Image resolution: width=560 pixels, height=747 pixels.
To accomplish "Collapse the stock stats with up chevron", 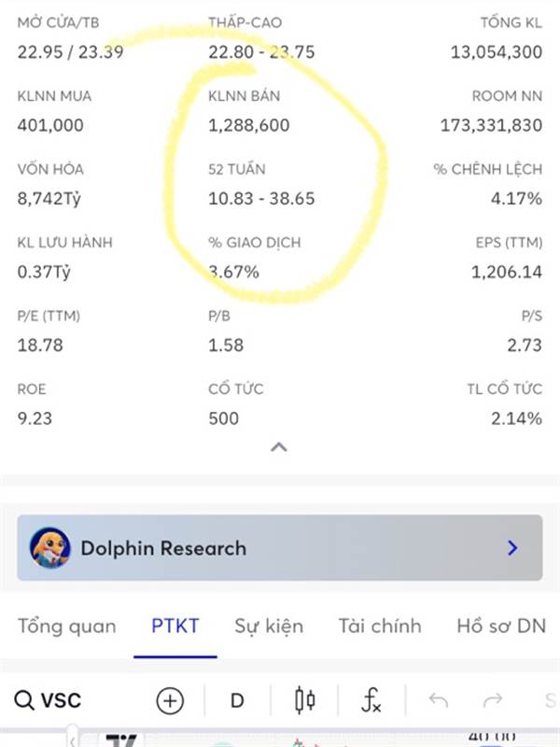I will coord(278,447).
